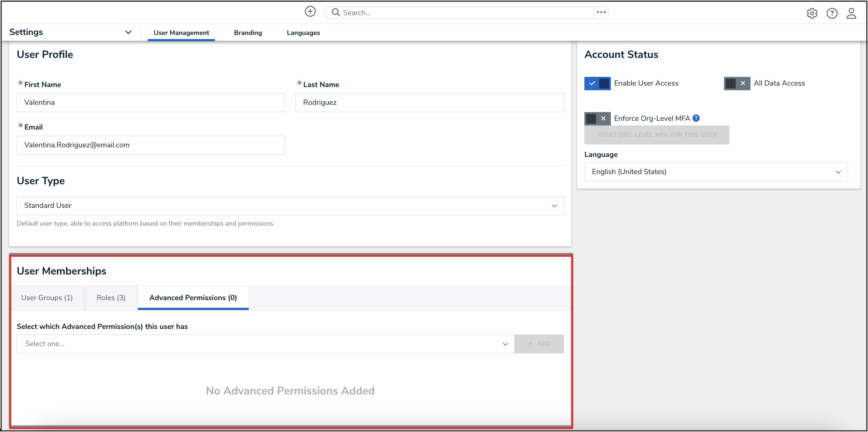Open the Language dropdown
The image size is (868, 432).
(x=715, y=172)
